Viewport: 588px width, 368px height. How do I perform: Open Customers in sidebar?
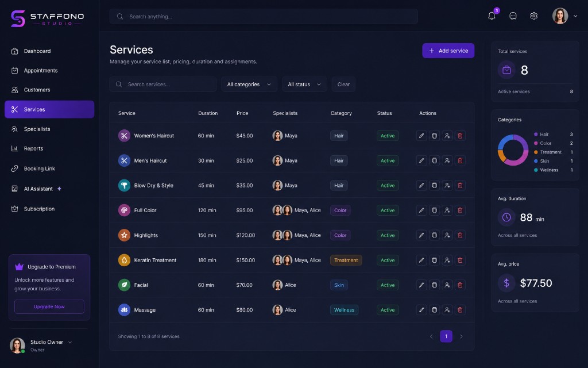point(49,90)
